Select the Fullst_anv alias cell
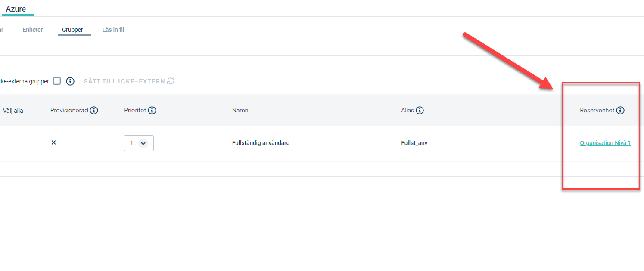 pos(414,143)
